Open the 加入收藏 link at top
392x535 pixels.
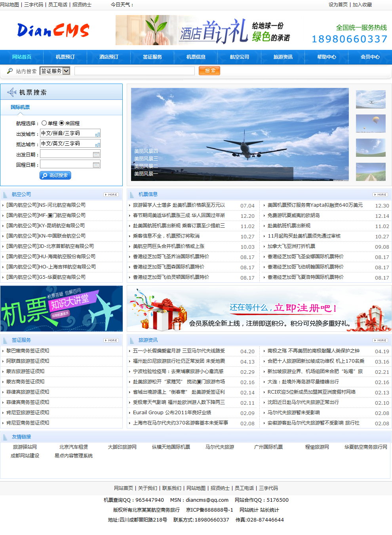(362, 5)
